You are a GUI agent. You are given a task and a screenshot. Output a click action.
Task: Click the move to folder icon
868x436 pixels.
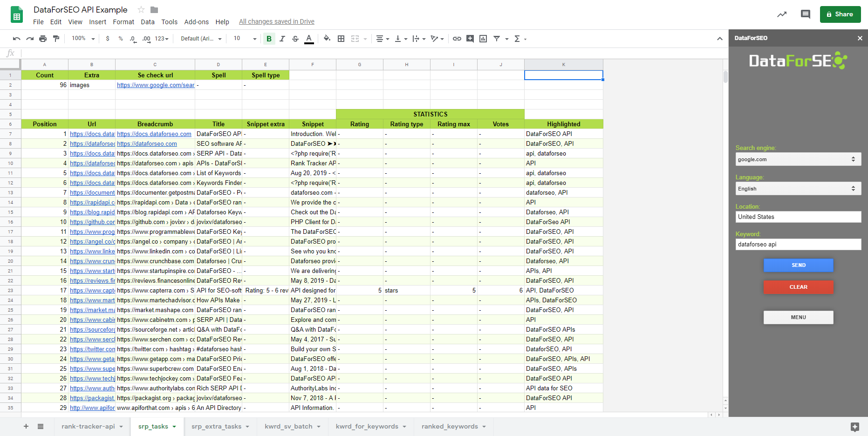pos(155,10)
